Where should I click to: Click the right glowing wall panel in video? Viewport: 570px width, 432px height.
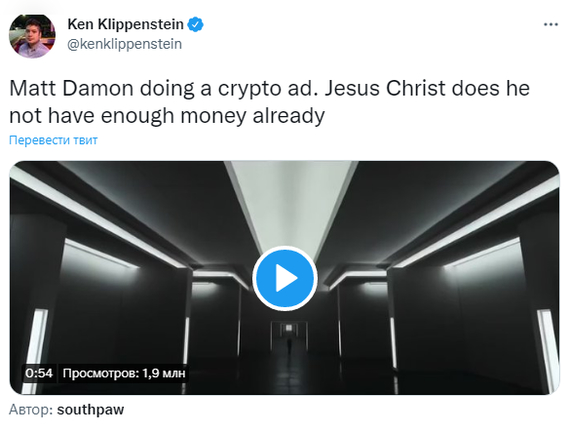click(548, 351)
